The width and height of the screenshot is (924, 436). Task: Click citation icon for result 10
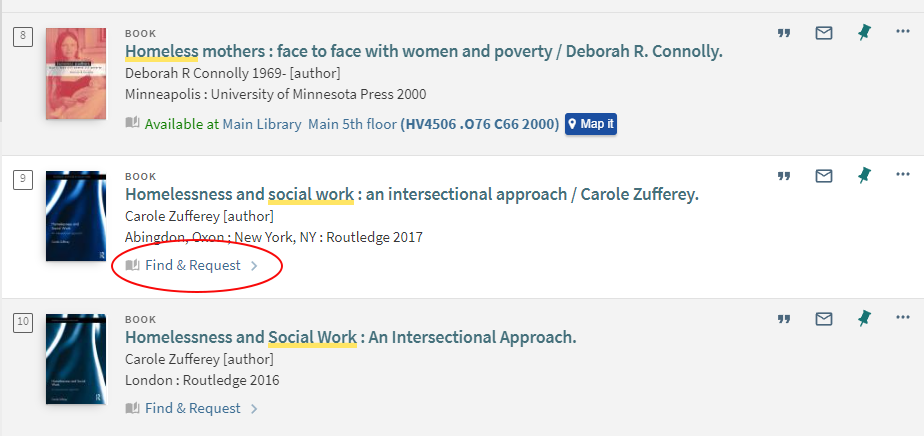pos(784,319)
